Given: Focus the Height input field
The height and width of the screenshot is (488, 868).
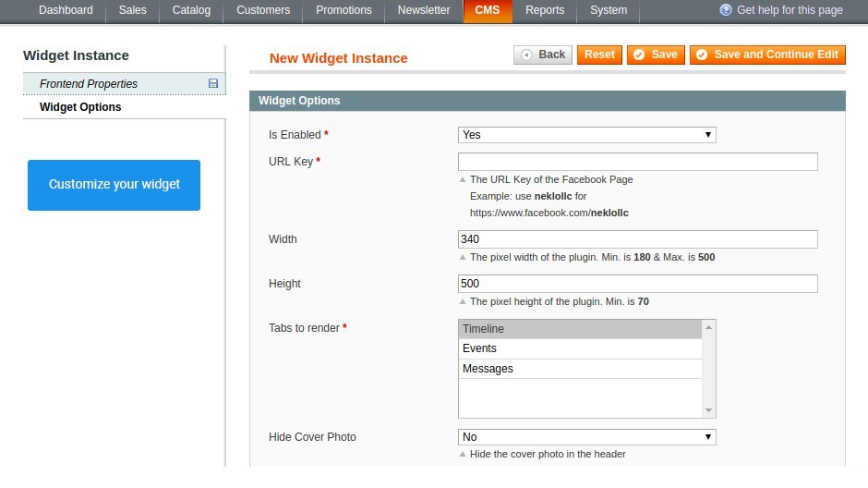Looking at the screenshot, I should pyautogui.click(x=638, y=284).
